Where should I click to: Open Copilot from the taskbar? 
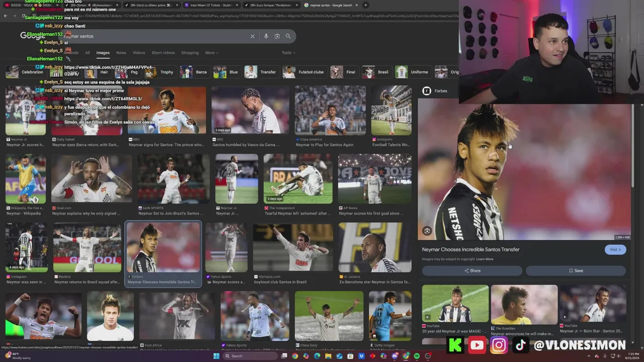click(x=306, y=356)
